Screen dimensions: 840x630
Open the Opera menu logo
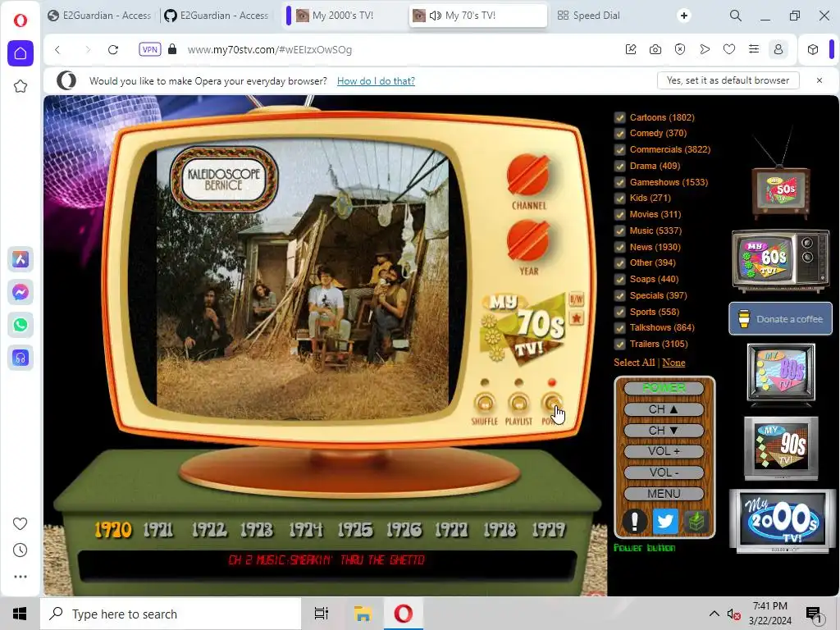tap(21, 21)
